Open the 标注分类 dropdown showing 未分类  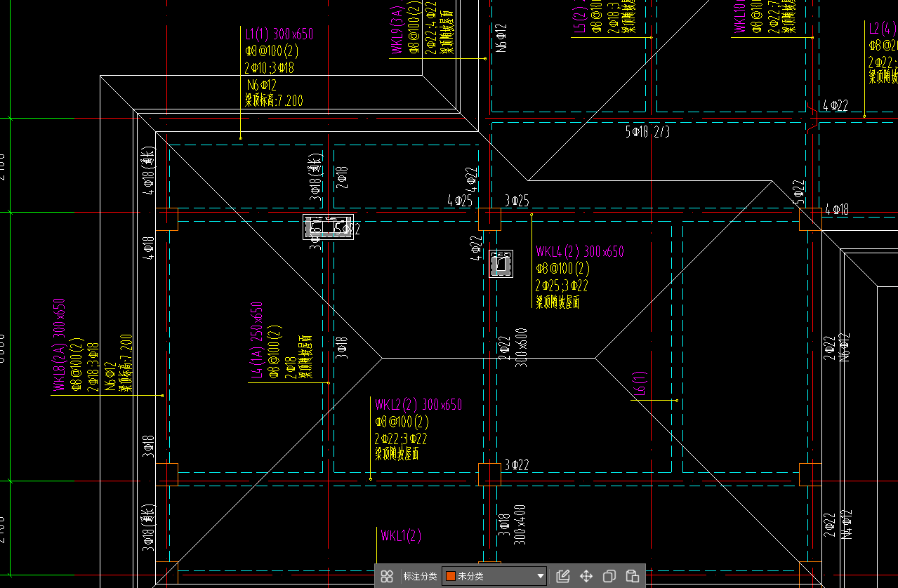point(495,577)
